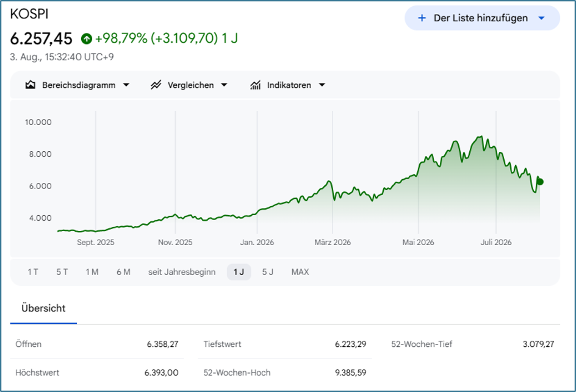Screen dimensions: 576x392
Task: Open the dropdown arrow beside Der Liste hinzufügen
Action: (x=541, y=18)
